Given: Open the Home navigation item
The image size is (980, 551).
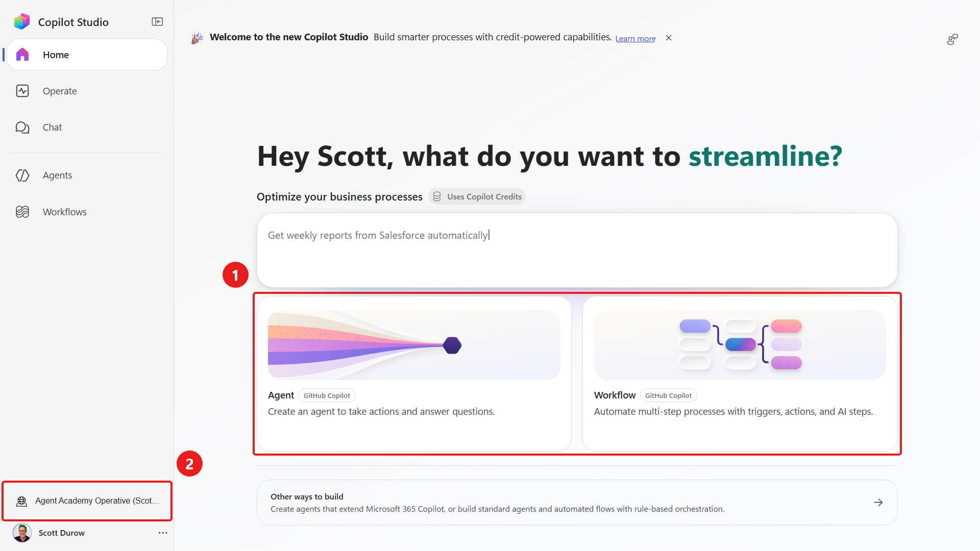Looking at the screenshot, I should click(x=87, y=55).
